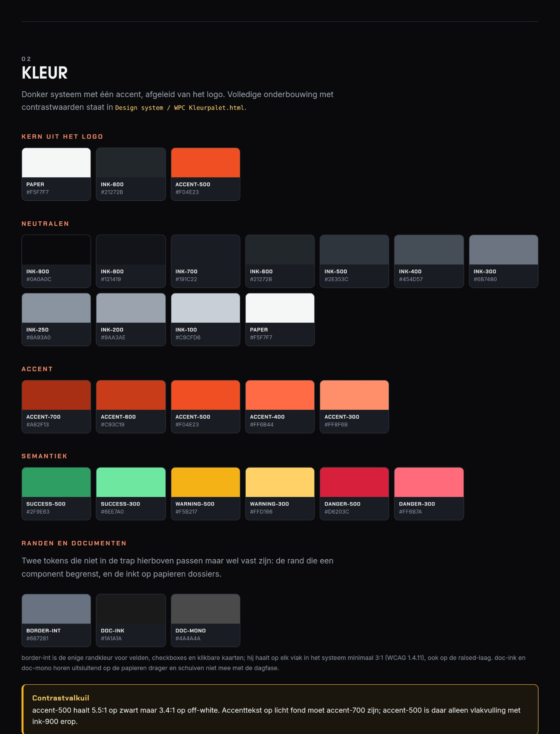560x734 pixels.
Task: Select the ACCENT-700 dark orange swatch
Action: (56, 407)
